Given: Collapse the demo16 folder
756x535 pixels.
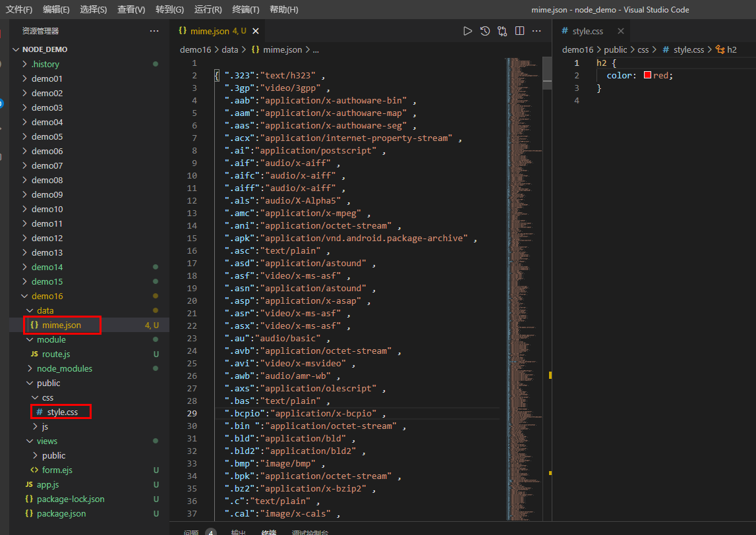Looking at the screenshot, I should (47, 296).
